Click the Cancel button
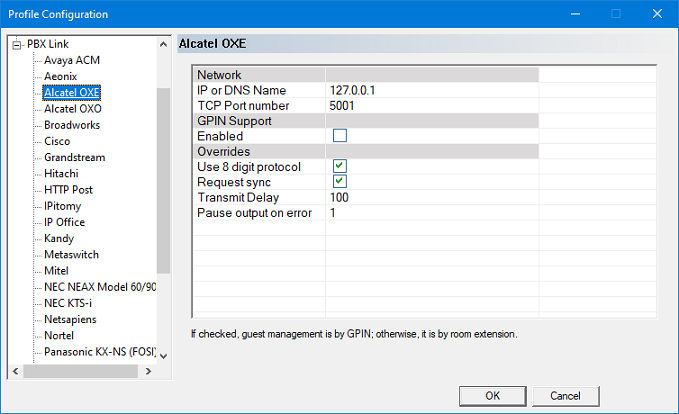 (x=565, y=396)
